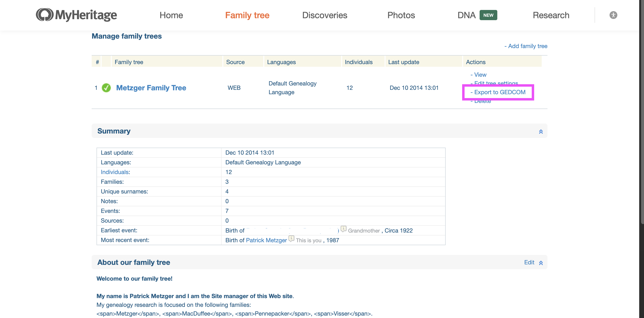The height and width of the screenshot is (318, 644).
Task: Select the Family tree tab
Action: (247, 15)
